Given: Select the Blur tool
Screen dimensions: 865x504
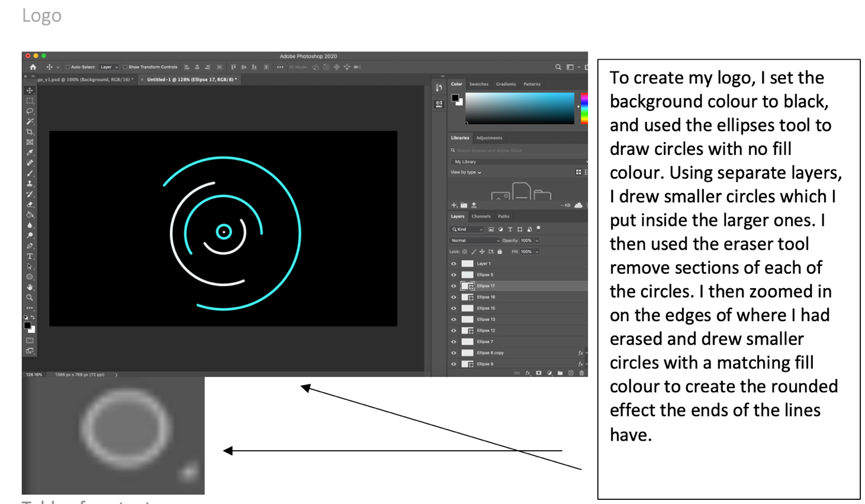Looking at the screenshot, I should tap(30, 225).
